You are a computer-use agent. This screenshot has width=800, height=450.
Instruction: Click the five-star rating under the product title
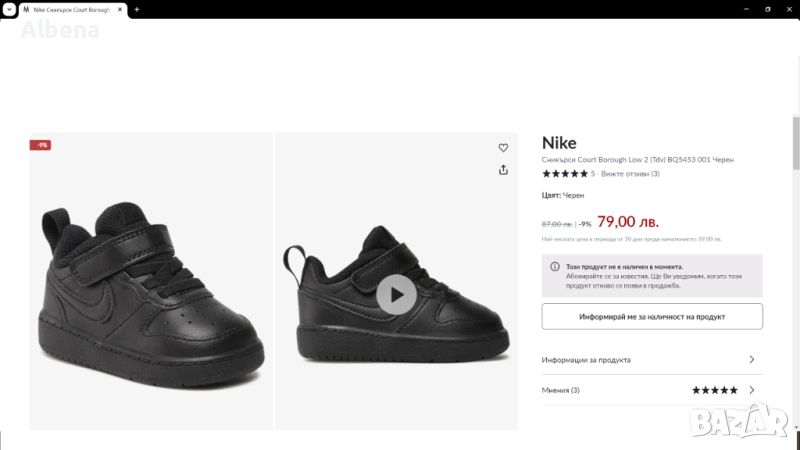pyautogui.click(x=565, y=174)
